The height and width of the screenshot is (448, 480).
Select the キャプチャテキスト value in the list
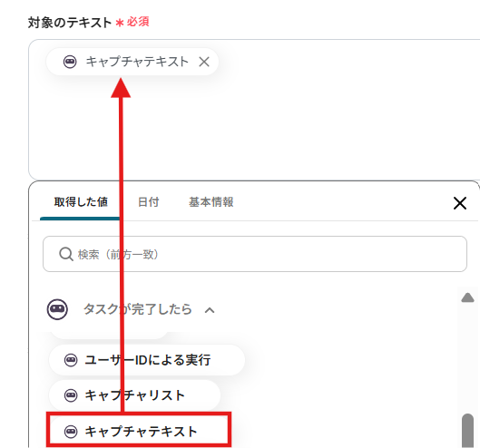pyautogui.click(x=139, y=431)
